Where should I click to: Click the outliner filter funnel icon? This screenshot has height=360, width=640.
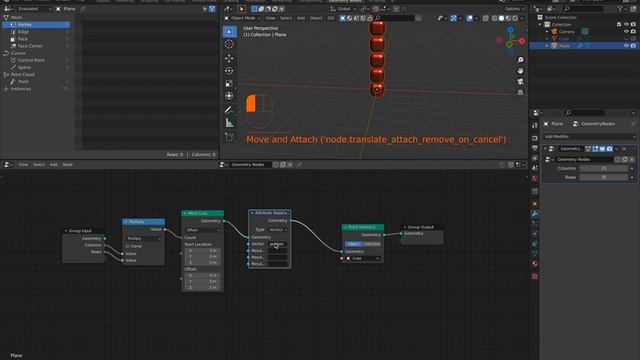click(x=620, y=9)
